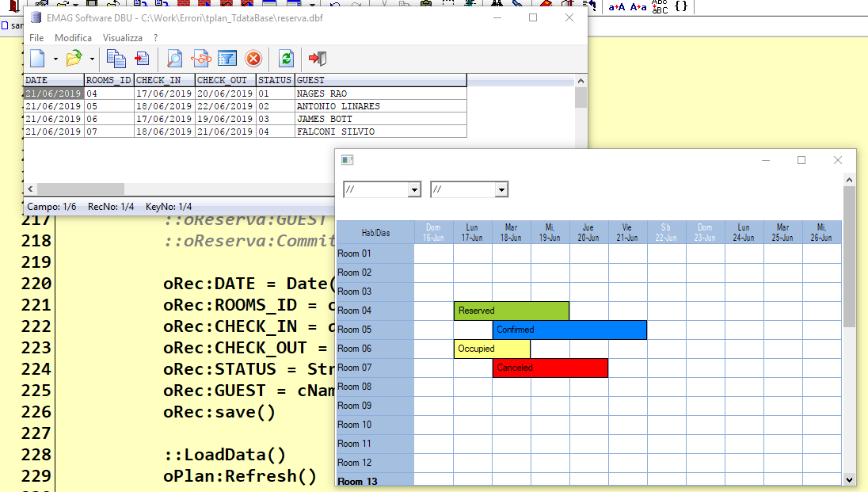The height and width of the screenshot is (492, 868).
Task: Select the red Canceled reservation bar
Action: 550,368
